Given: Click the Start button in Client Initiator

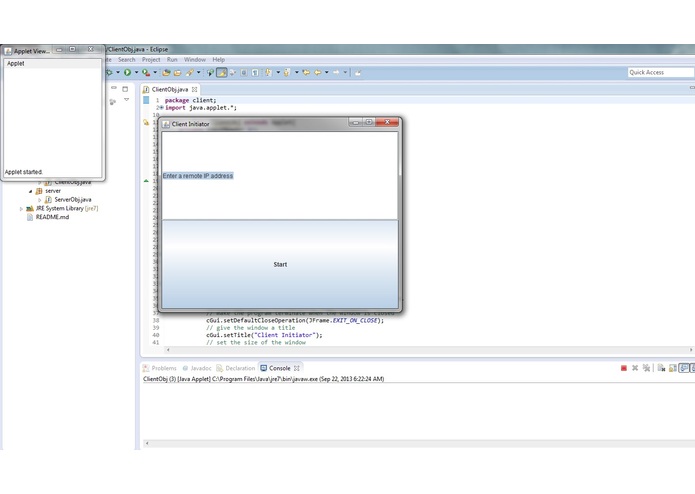Looking at the screenshot, I should point(280,264).
